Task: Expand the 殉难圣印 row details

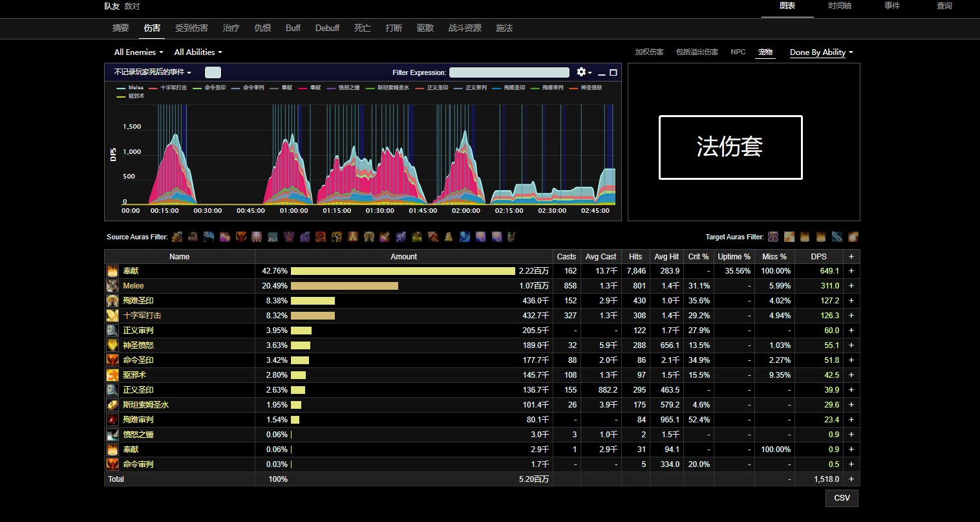Action: tap(851, 301)
